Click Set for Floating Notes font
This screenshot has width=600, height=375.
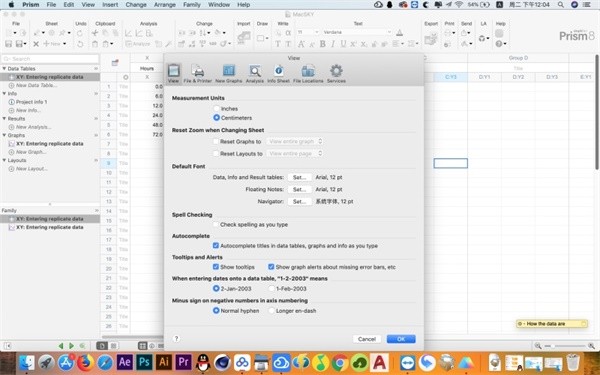[299, 189]
